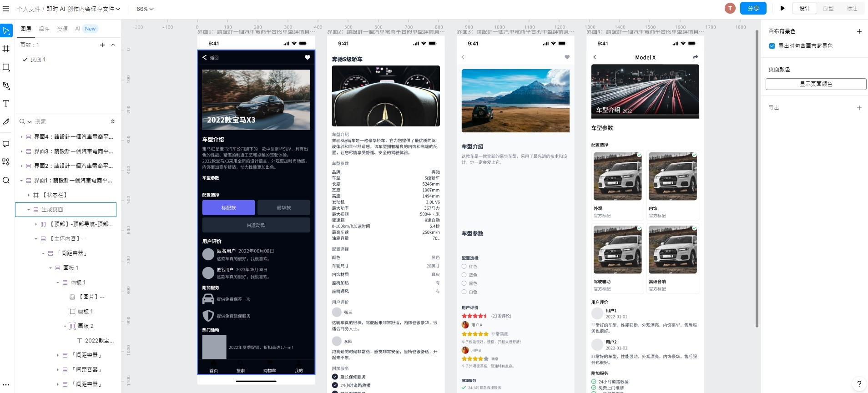Viewport: 868px width, 393px height.
Task: Add an export setting
Action: coord(859,108)
